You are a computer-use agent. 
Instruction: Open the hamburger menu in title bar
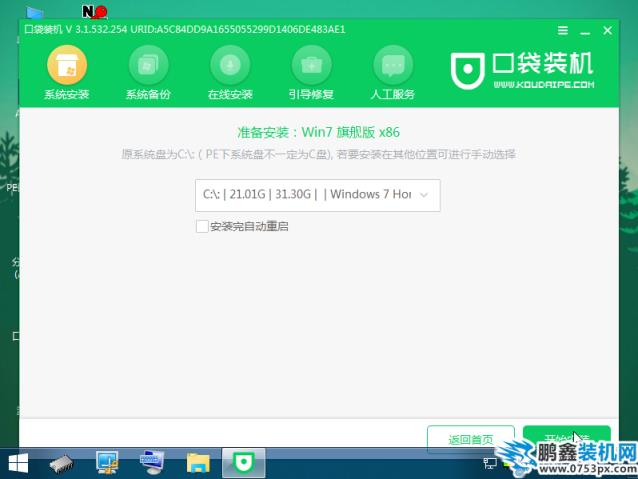[x=563, y=31]
